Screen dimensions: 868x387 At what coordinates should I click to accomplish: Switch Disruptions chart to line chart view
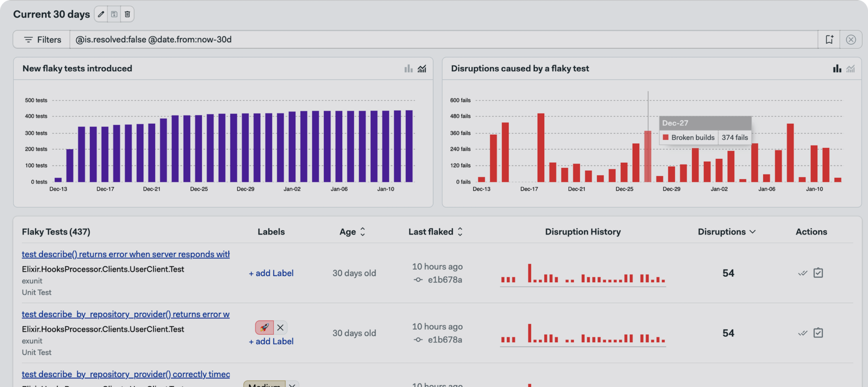coord(851,68)
